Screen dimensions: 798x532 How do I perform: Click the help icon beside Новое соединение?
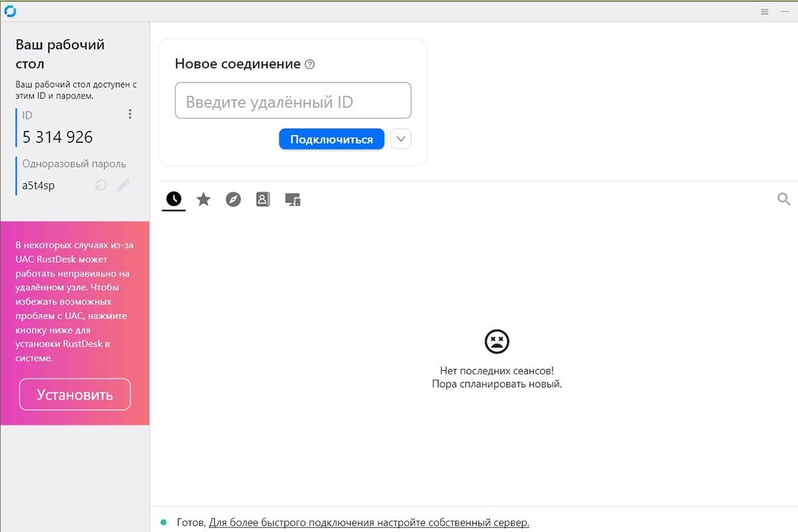tap(309, 65)
